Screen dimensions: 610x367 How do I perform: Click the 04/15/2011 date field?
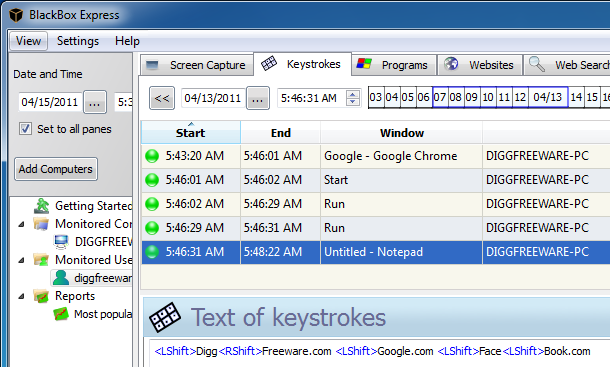[x=50, y=102]
